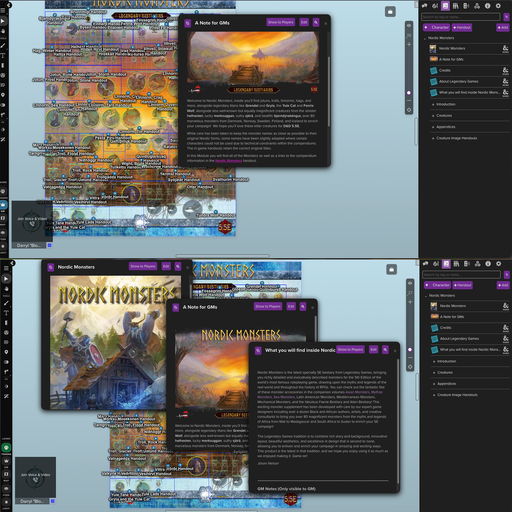Add a new Handout in bottom view journal

pyautogui.click(x=462, y=285)
